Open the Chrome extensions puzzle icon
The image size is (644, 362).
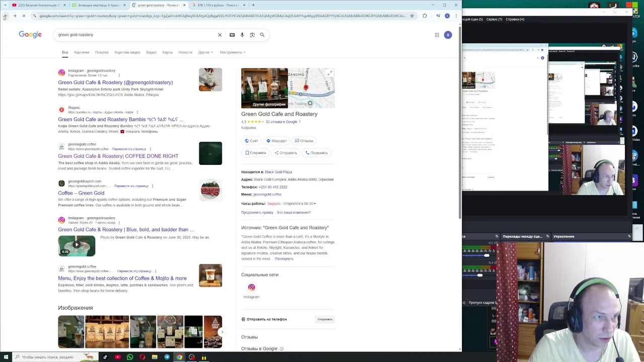click(x=425, y=16)
